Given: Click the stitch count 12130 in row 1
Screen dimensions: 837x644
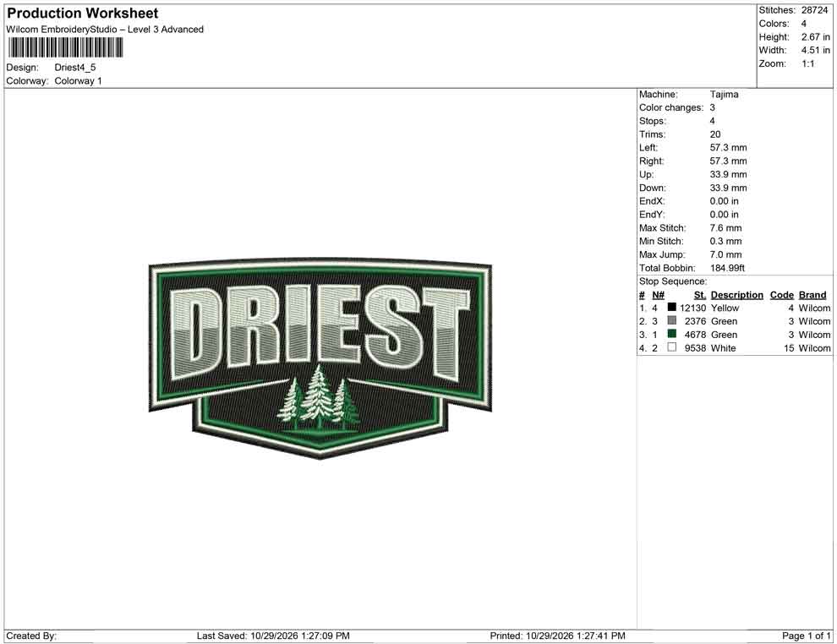Looking at the screenshot, I should point(693,308).
